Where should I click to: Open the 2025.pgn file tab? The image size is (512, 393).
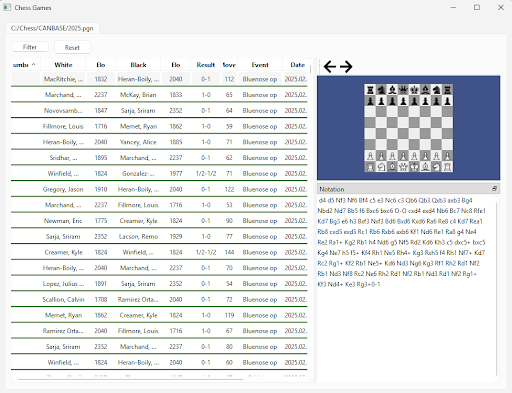click(x=52, y=28)
